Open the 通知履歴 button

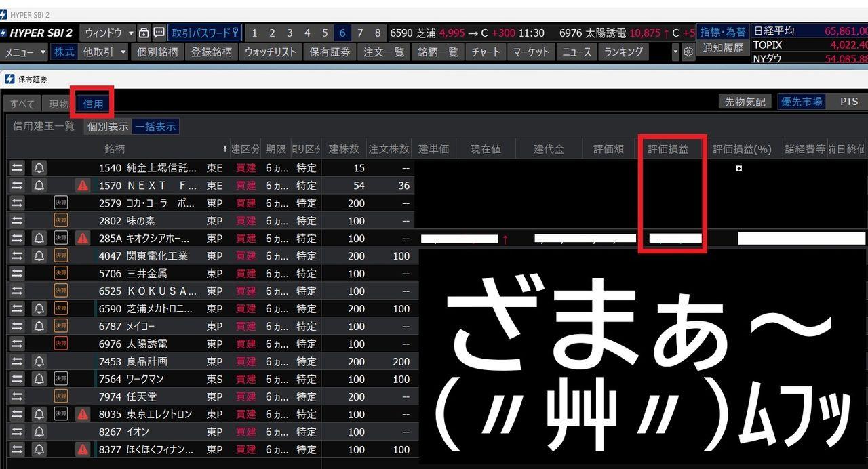[x=723, y=48]
